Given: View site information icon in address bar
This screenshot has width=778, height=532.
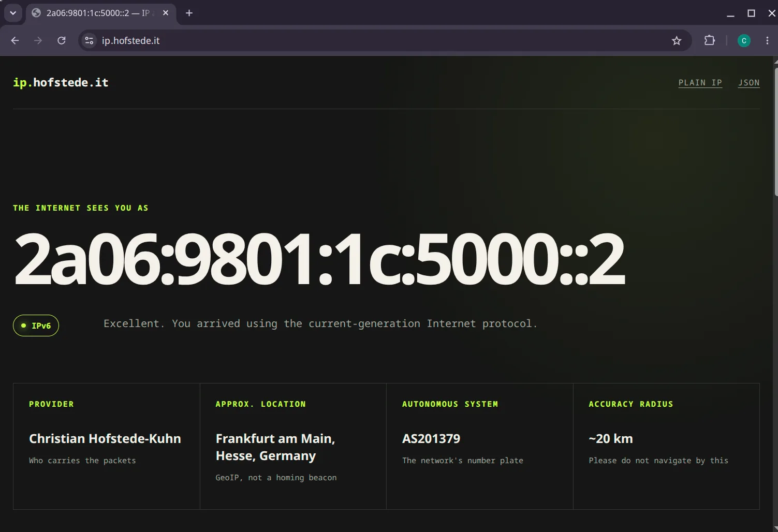Looking at the screenshot, I should (89, 40).
